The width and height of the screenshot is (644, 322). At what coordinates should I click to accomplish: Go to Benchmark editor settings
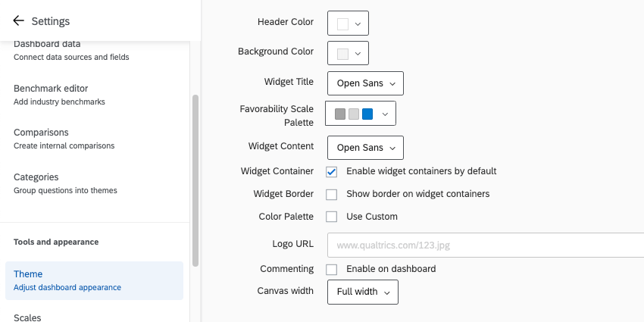click(x=59, y=95)
